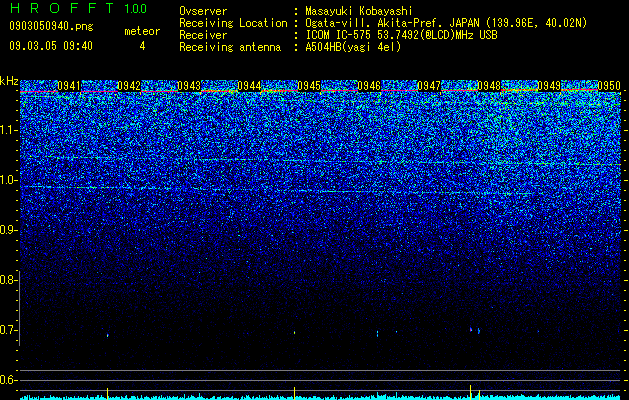Select the 0.9 kHz axis label

8,230
